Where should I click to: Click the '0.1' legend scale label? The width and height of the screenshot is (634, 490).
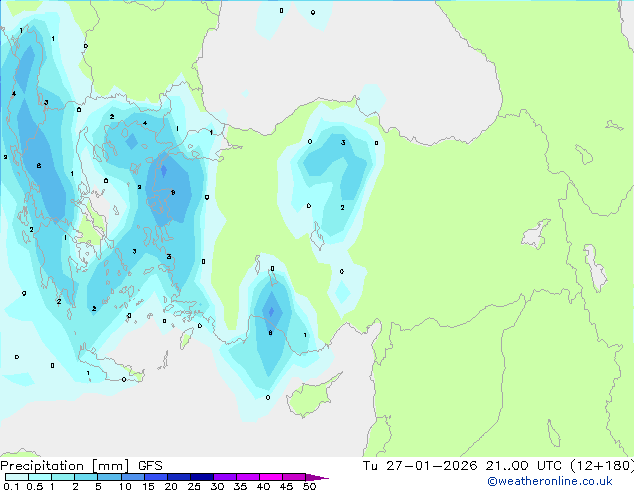click(11, 486)
